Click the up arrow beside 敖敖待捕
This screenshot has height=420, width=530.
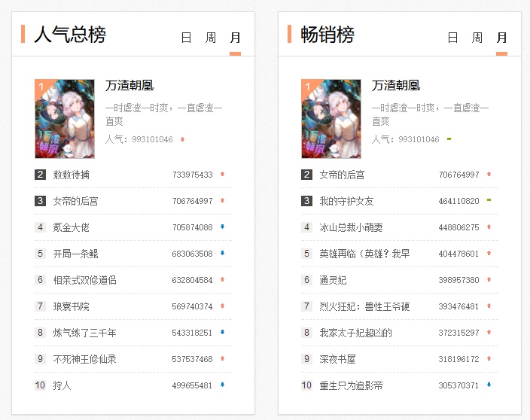(223, 175)
